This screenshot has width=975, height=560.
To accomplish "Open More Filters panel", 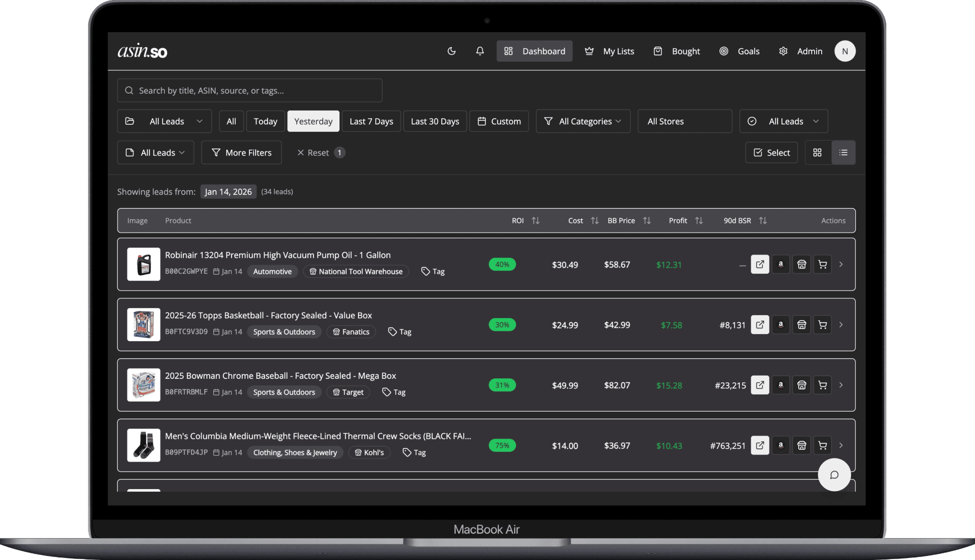I will click(241, 152).
